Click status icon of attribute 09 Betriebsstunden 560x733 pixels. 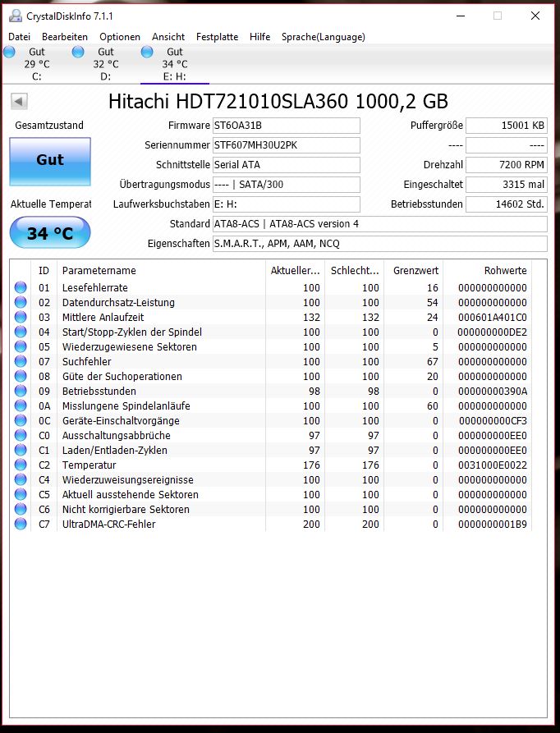click(x=21, y=391)
